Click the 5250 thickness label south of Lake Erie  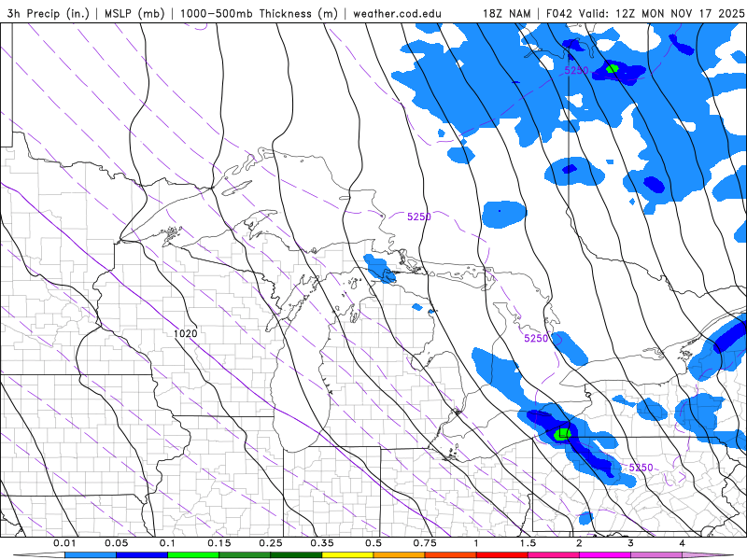point(641,468)
